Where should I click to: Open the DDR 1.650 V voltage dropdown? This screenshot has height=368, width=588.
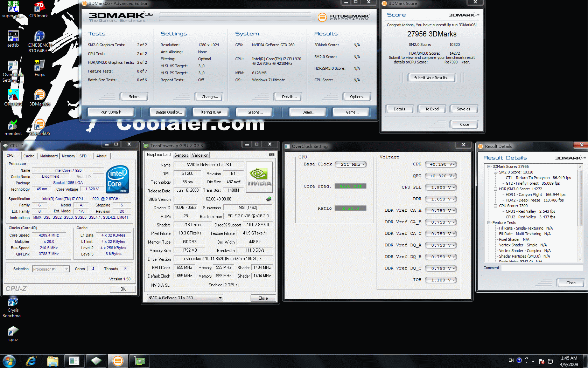click(441, 199)
